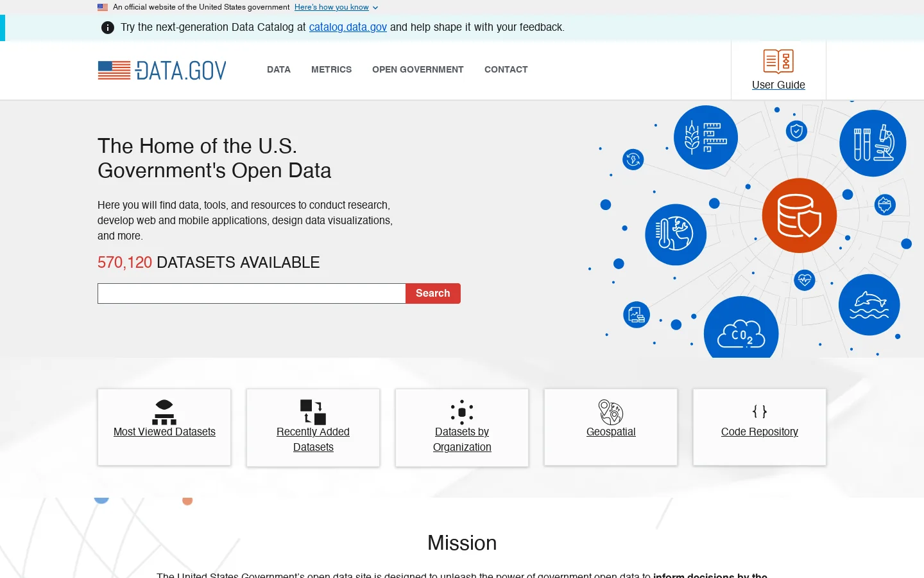Open Datasets by Organization link
The image size is (924, 578).
462,439
